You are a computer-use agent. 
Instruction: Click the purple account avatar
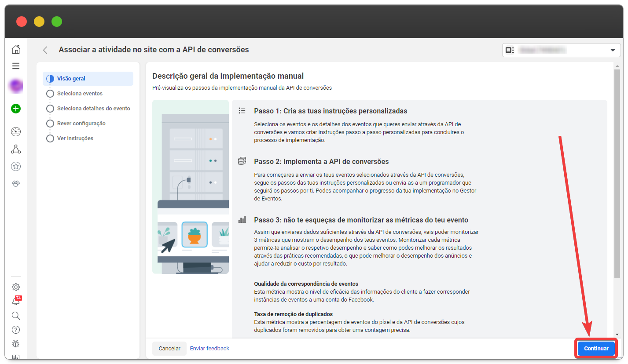(x=16, y=86)
